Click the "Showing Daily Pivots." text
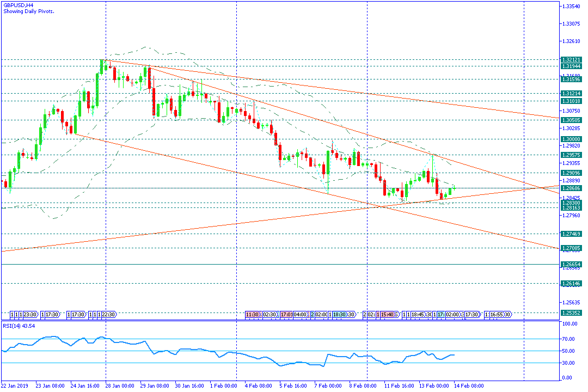The width and height of the screenshot is (588, 392). point(28,11)
